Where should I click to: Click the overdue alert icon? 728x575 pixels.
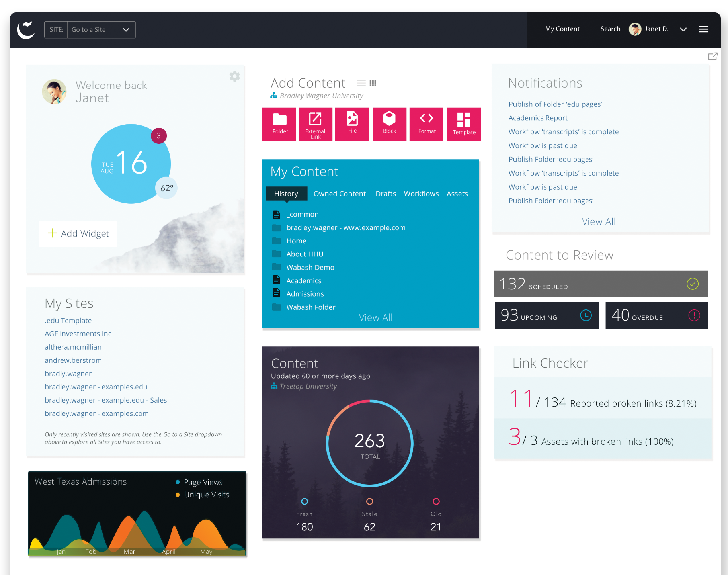694,315
